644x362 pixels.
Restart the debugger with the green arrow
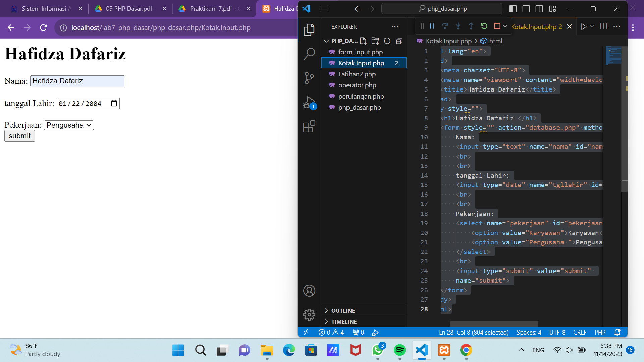(x=484, y=26)
